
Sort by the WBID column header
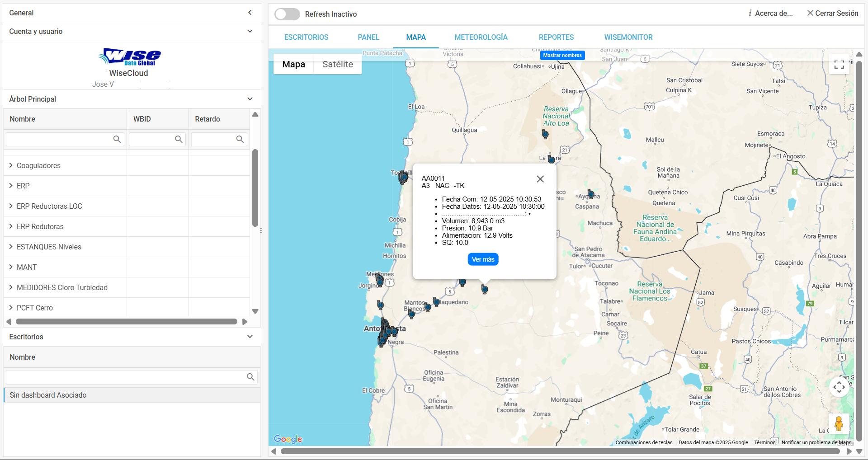point(158,119)
